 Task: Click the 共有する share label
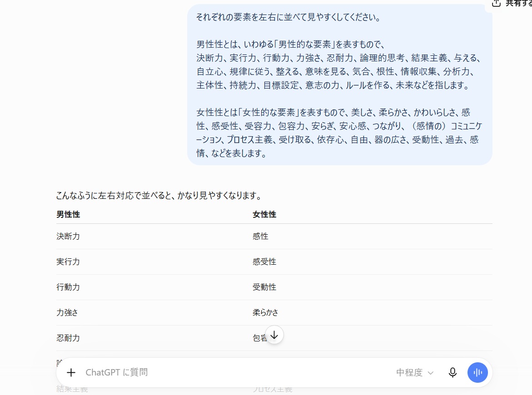coord(518,3)
